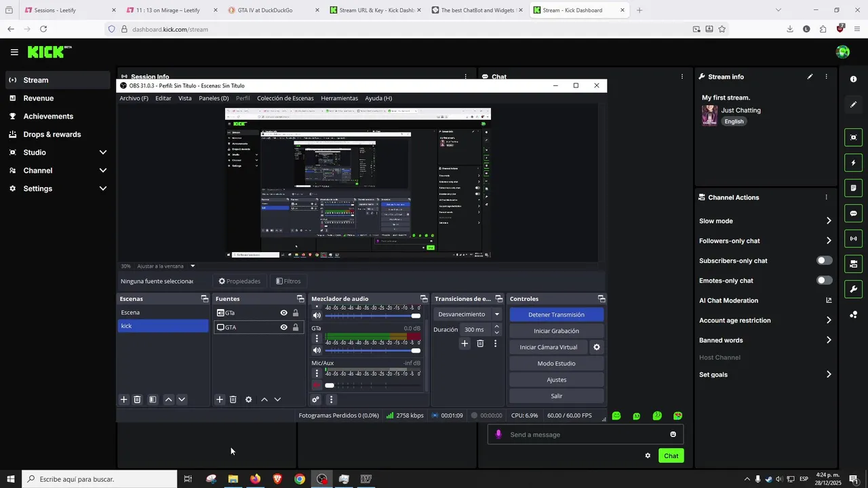
Task: Expand Account age restriction options
Action: [x=829, y=320]
